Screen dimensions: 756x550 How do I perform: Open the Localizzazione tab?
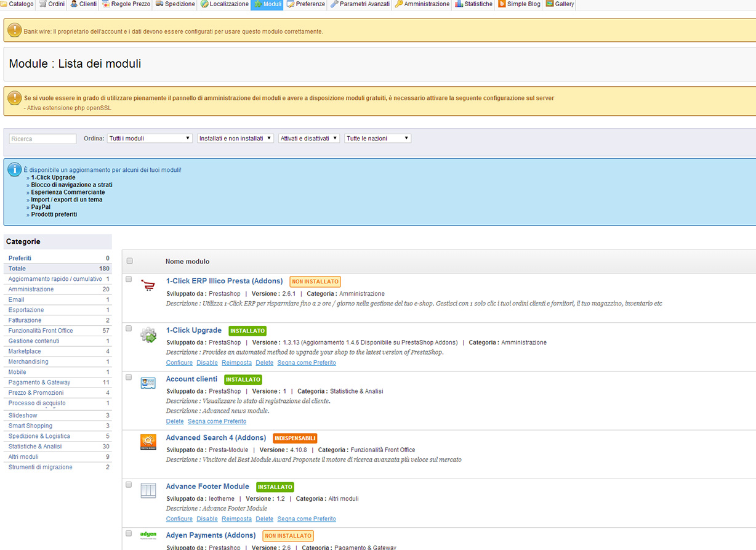224,4
